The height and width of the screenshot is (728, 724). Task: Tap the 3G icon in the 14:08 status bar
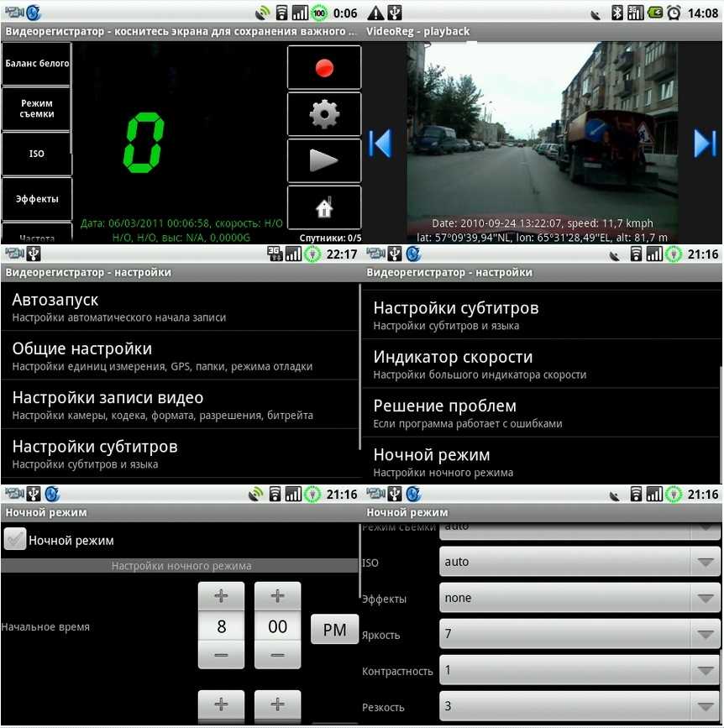click(635, 13)
